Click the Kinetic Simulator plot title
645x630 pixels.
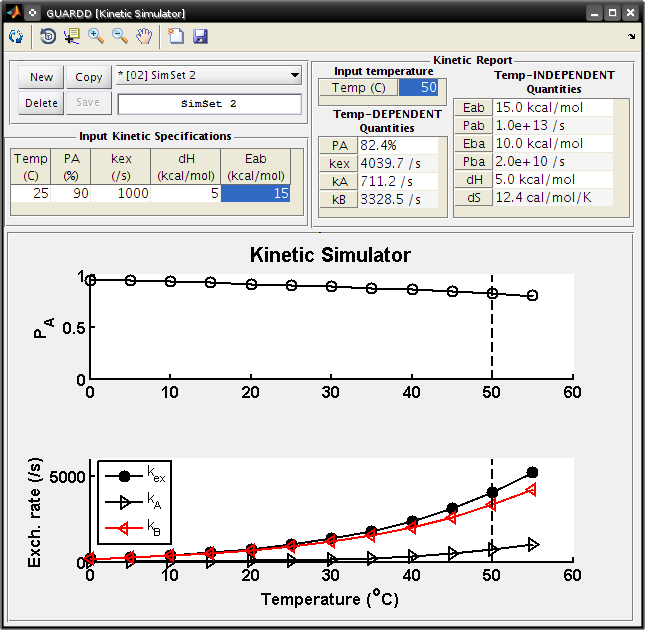[330, 255]
